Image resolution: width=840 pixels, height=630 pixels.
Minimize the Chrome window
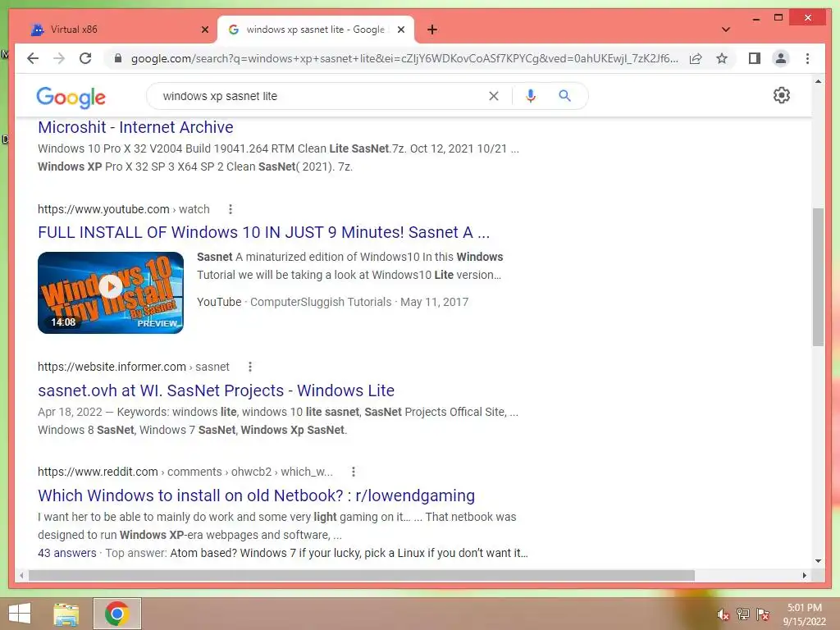click(756, 18)
